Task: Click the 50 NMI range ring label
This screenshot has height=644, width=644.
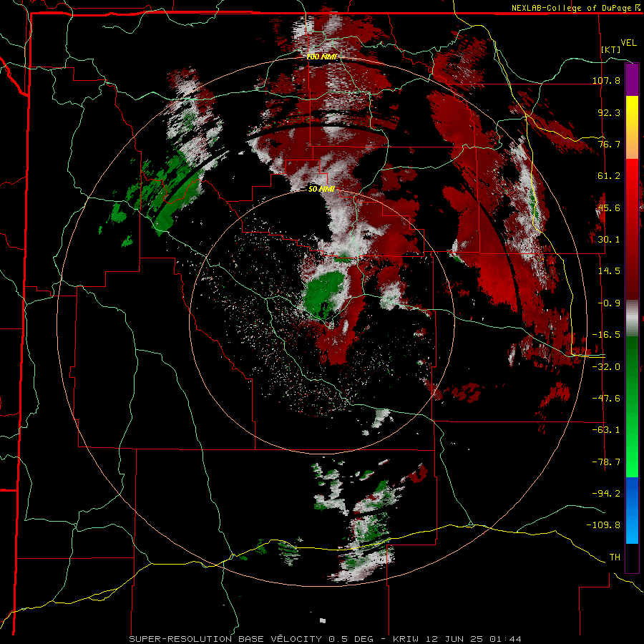Action: (321, 189)
